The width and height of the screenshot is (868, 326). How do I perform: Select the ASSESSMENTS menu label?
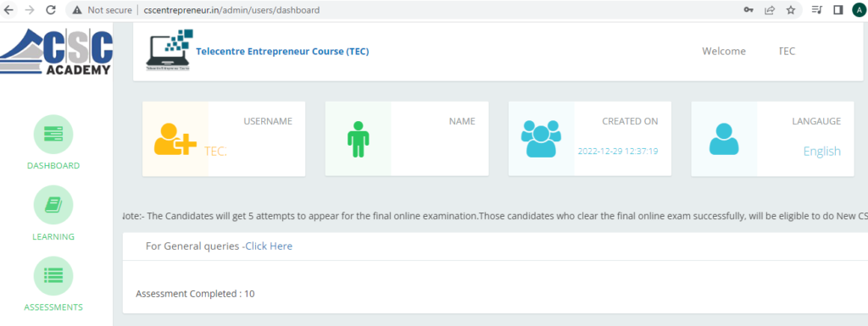[x=53, y=307]
